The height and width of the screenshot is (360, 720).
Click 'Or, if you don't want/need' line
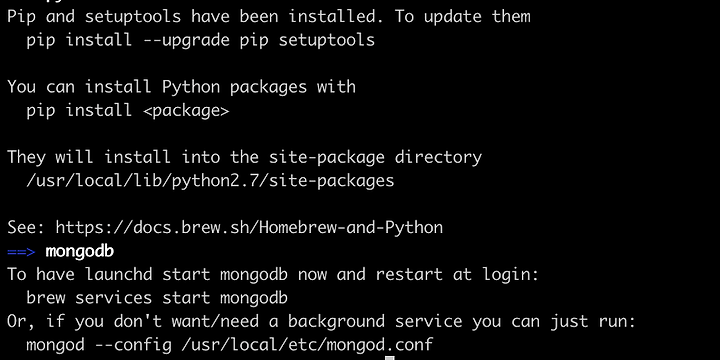click(x=321, y=321)
